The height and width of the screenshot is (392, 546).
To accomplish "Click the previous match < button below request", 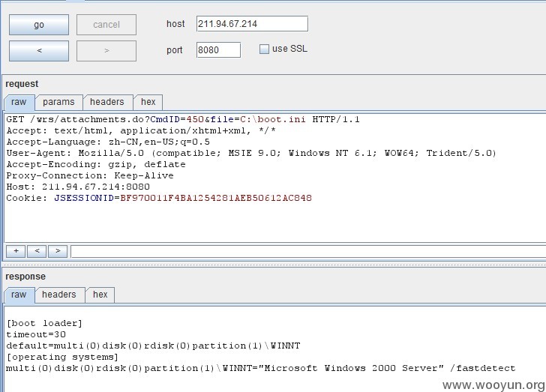I will (x=37, y=251).
